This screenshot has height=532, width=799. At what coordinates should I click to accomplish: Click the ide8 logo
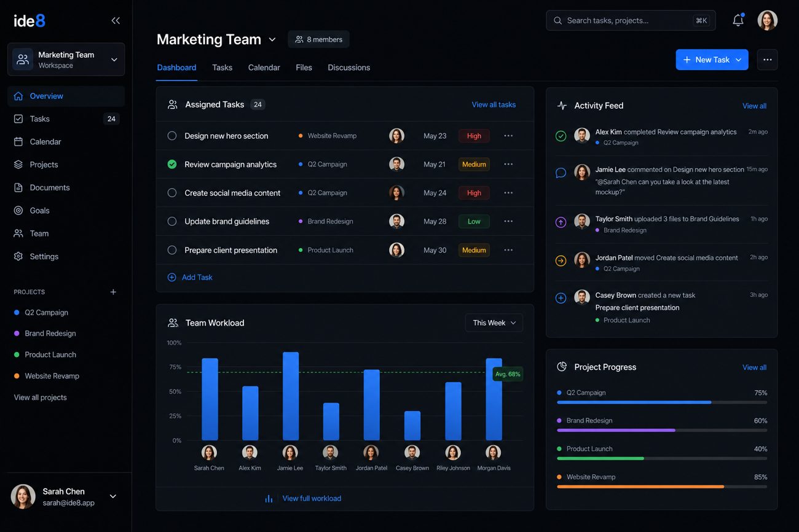[30, 21]
